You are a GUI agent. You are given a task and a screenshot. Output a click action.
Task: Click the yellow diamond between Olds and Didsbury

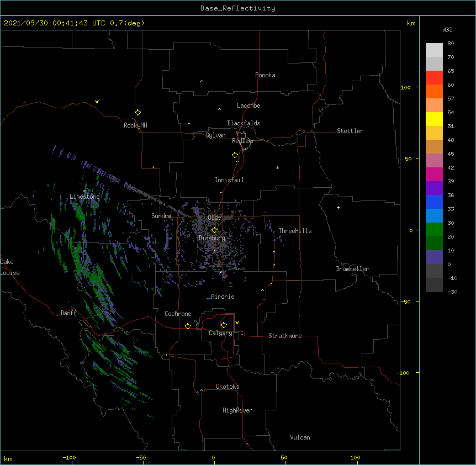pos(214,230)
